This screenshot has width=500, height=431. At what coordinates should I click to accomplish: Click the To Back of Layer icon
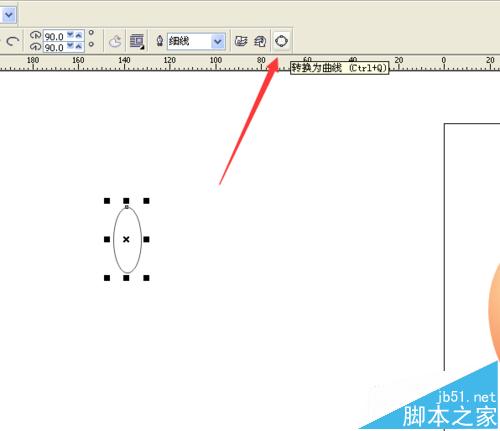[260, 41]
